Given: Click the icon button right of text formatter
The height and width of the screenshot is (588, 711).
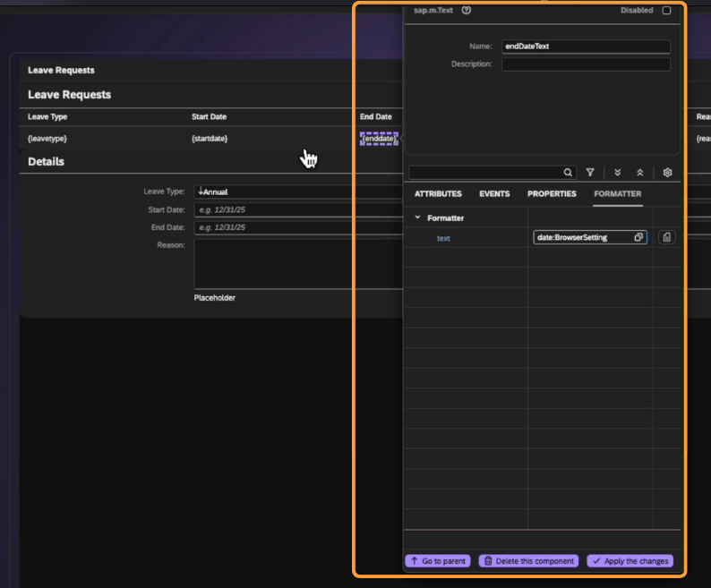Looking at the screenshot, I should pyautogui.click(x=667, y=237).
